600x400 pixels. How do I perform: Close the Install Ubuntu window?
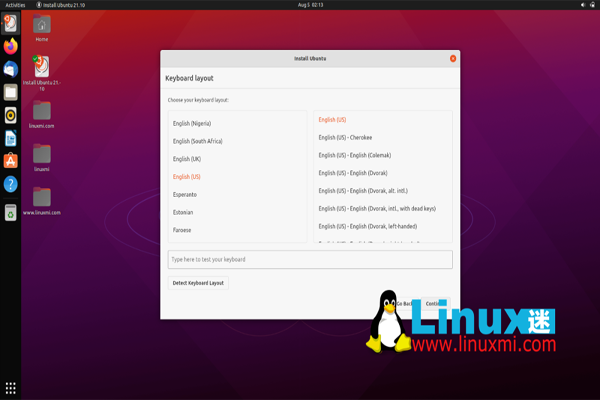coord(453,59)
